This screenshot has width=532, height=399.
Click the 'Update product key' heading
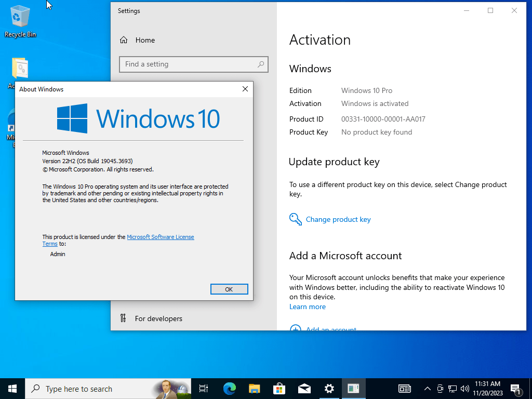pos(334,162)
